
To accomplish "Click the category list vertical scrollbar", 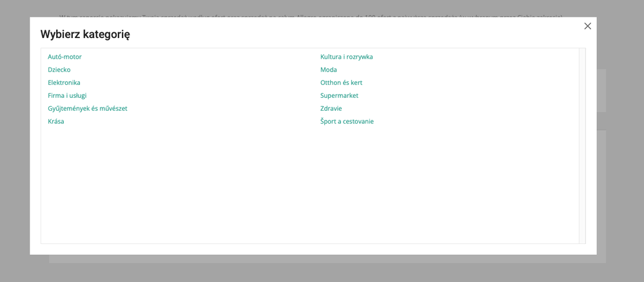I will (x=582, y=146).
